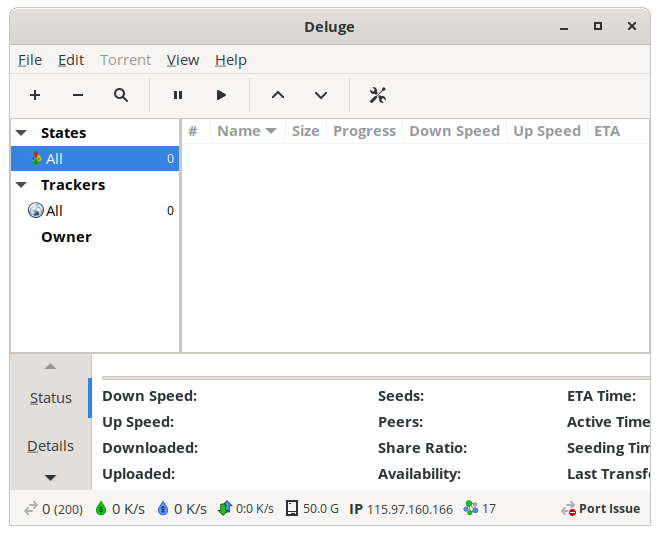This screenshot has width=660, height=535.
Task: Open the Edit menu
Action: (x=71, y=60)
